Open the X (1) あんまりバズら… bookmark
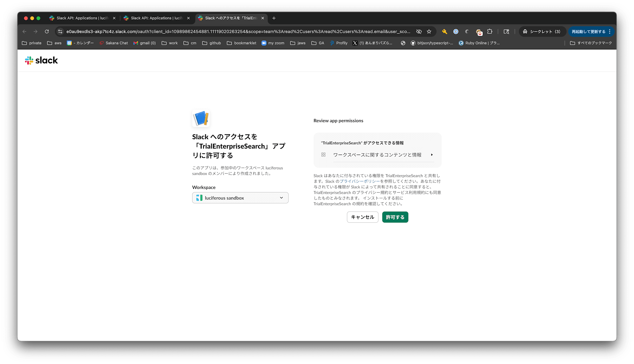The height and width of the screenshot is (364, 634). click(x=372, y=43)
